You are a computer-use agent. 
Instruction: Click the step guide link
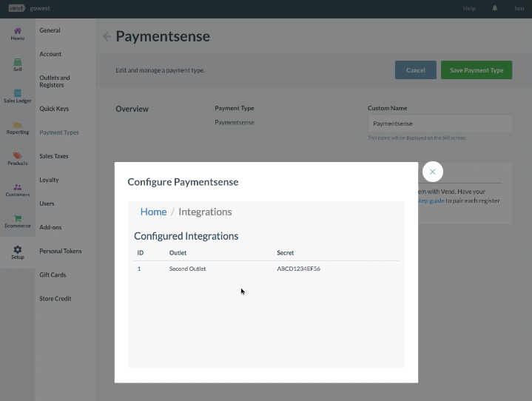tap(431, 200)
